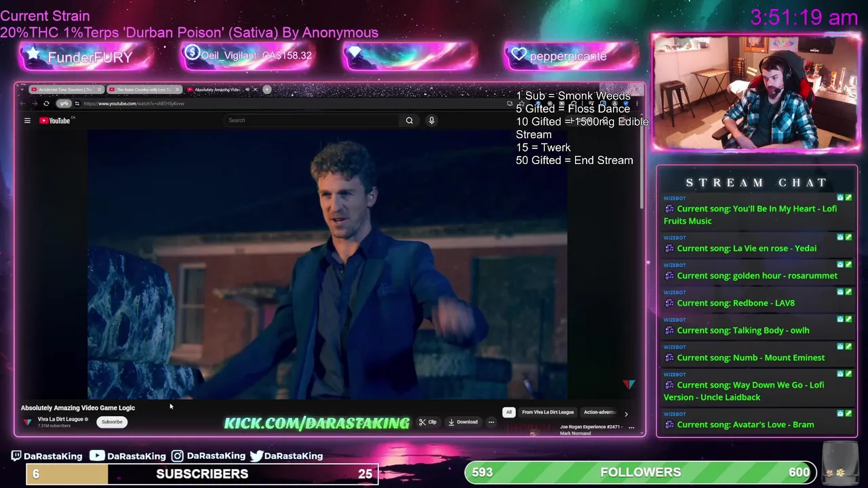Download the video
The height and width of the screenshot is (488, 868).
tap(463, 422)
